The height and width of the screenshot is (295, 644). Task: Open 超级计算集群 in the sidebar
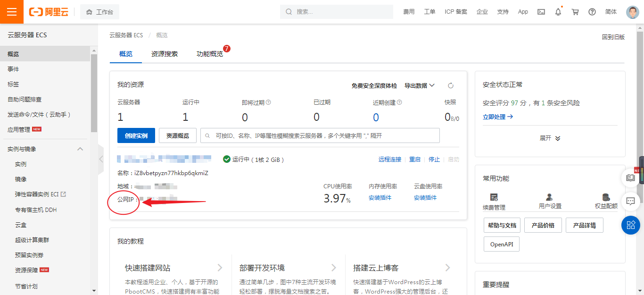32,240
